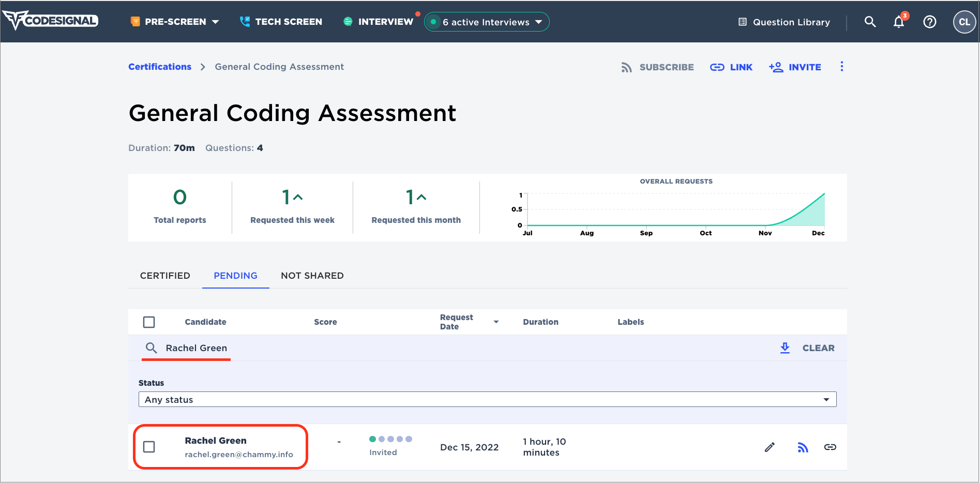Switch to the Not Shared tab

coord(312,276)
